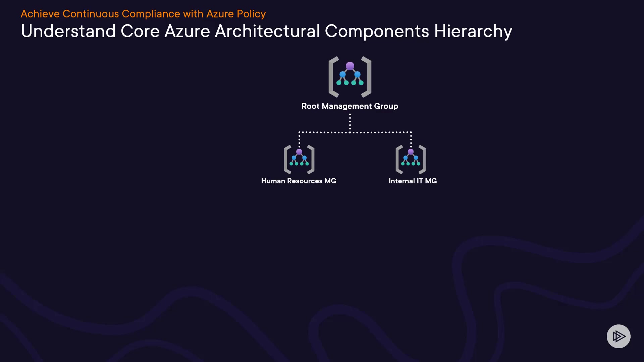644x362 pixels.
Task: Select the Internal IT MG icon
Action: click(411, 160)
